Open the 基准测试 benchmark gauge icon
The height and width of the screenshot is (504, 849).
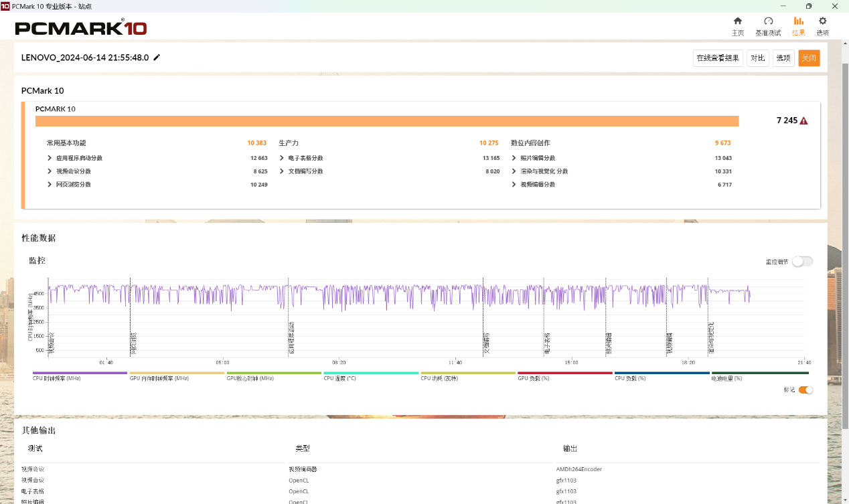(768, 21)
